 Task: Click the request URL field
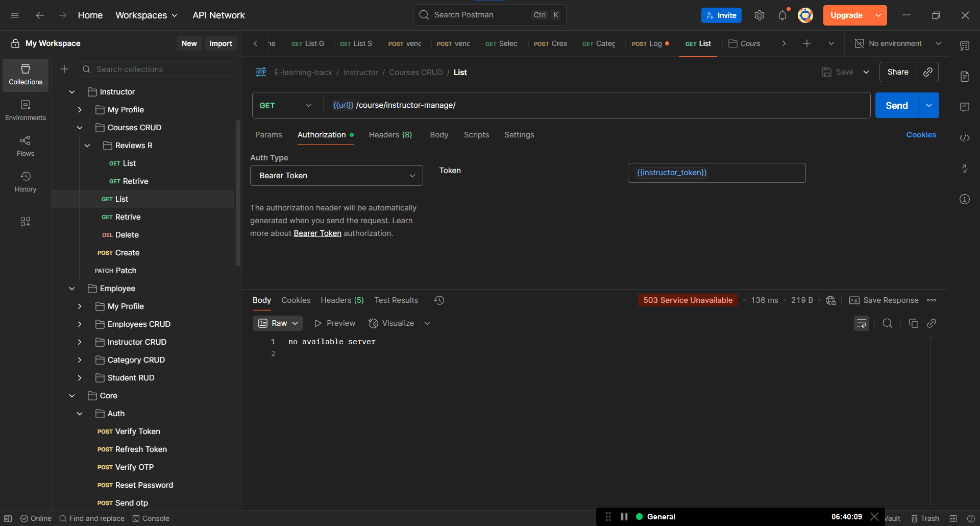pos(596,105)
